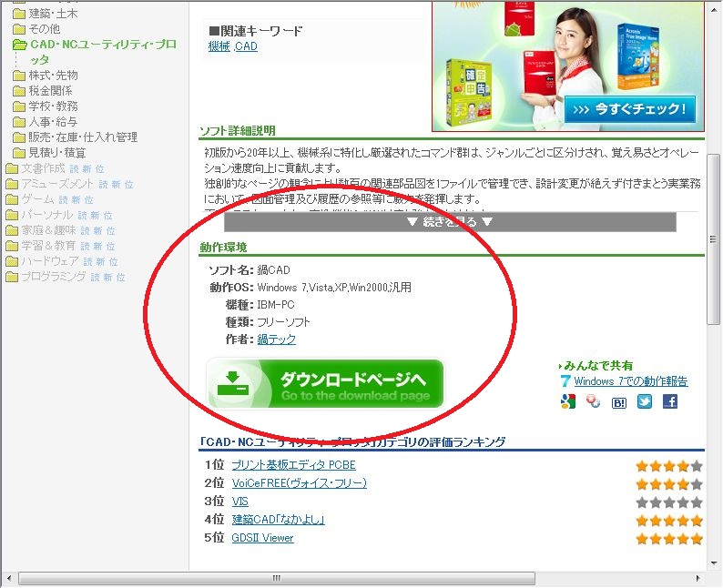Share the page on Facebook icon

tap(670, 401)
